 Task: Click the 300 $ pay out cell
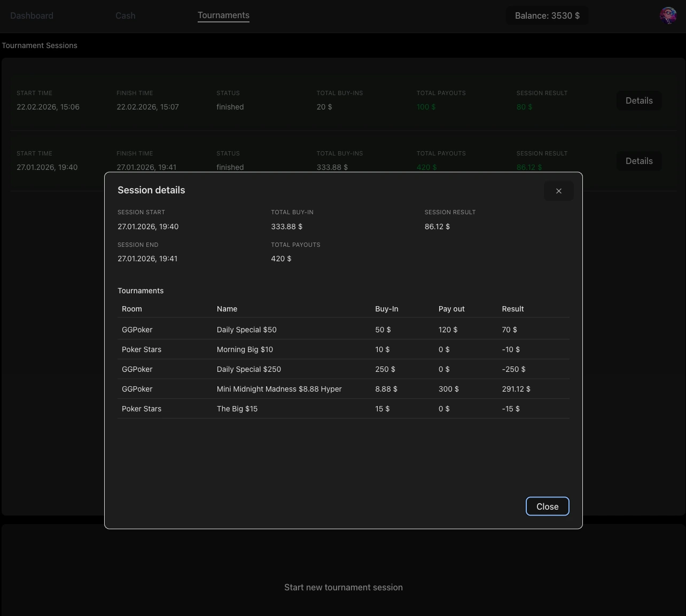click(x=449, y=389)
